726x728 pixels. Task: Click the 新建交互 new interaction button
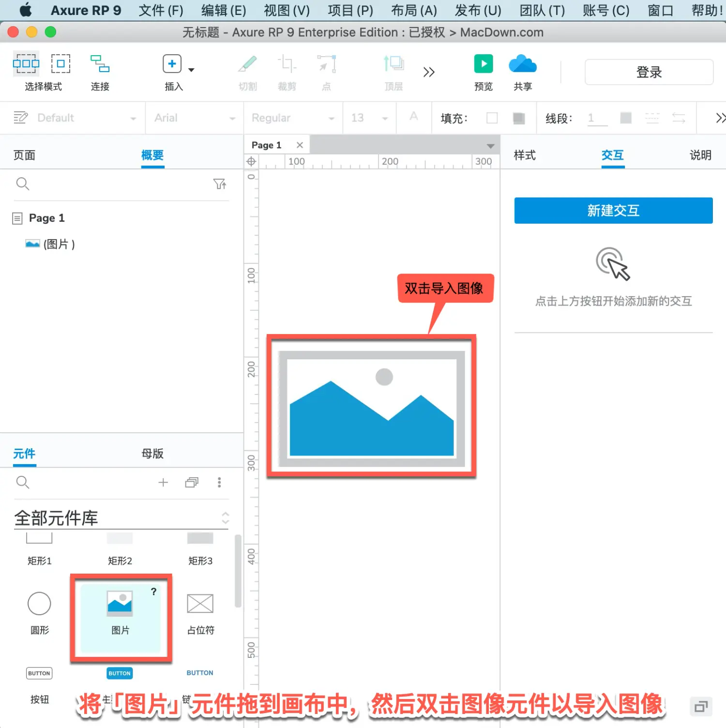tap(613, 211)
